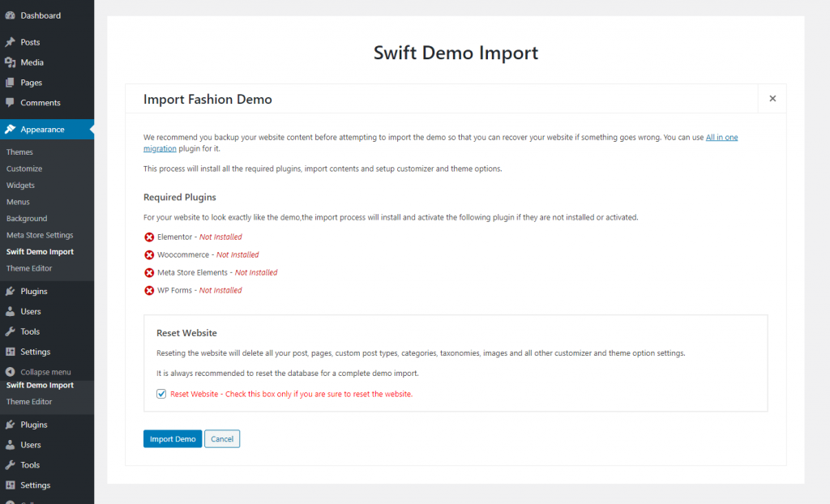Click the red status icon beside Woocommerce

tap(149, 254)
